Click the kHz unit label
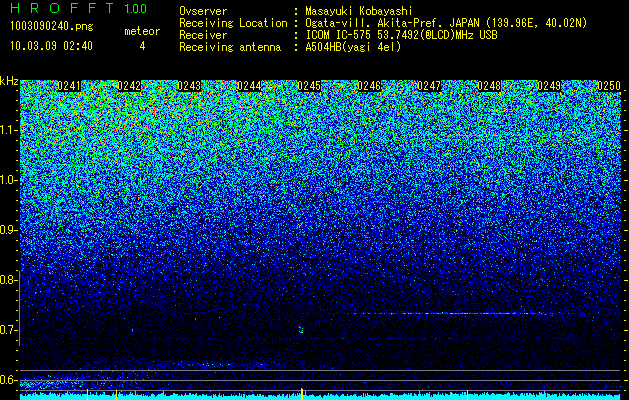Viewport: 629px width, 400px height. [9, 81]
